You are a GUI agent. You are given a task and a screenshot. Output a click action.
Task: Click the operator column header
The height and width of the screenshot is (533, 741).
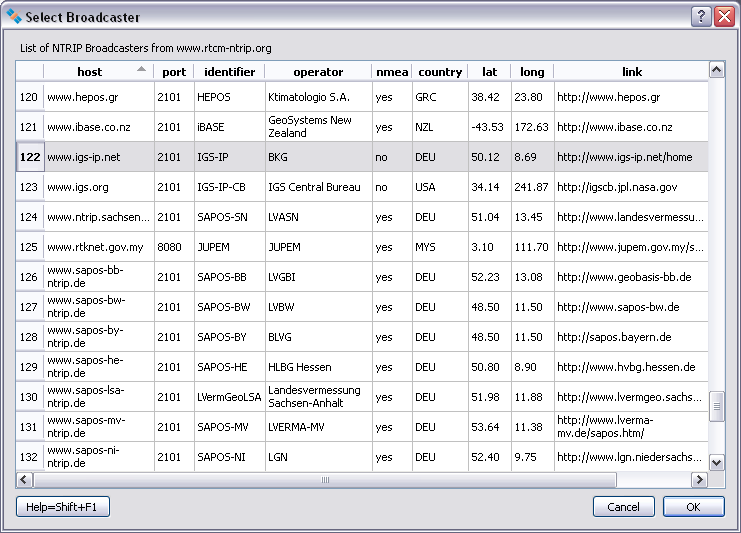[x=318, y=72]
